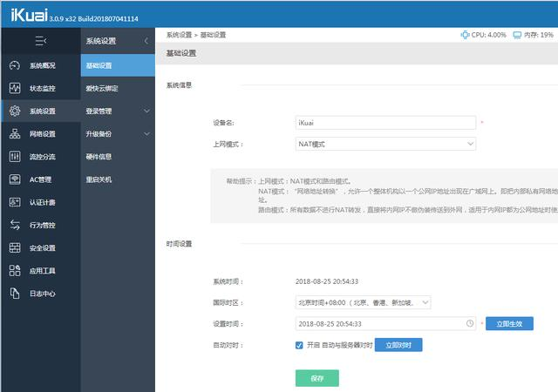Screen dimensions: 558x392
Task: Click the 流控分流 flow control icon
Action: point(14,157)
